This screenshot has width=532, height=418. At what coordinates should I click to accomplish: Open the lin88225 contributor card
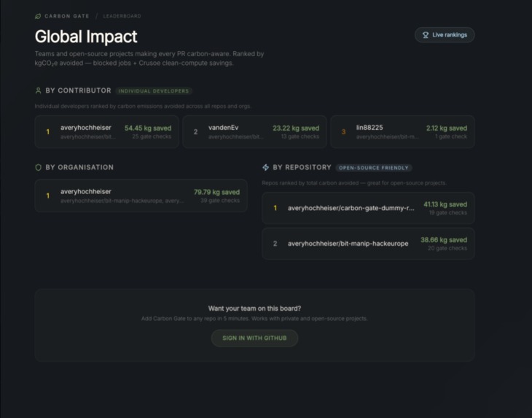[402, 132]
